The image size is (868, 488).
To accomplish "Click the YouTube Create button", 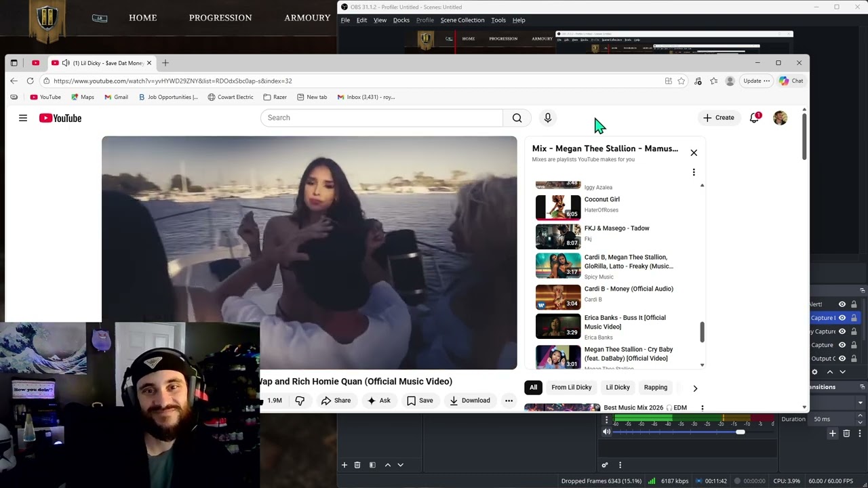I will 719,118.
